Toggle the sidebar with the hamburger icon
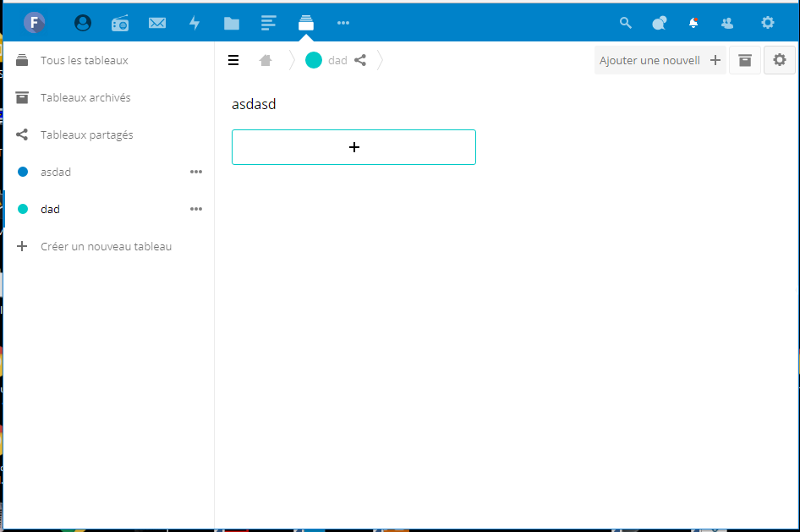This screenshot has width=800, height=532. point(233,60)
